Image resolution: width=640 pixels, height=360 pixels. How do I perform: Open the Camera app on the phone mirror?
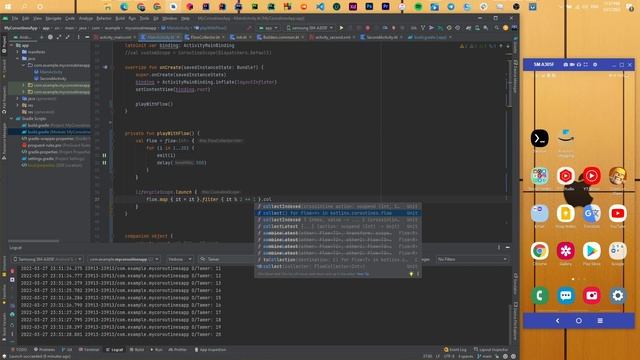591,296
